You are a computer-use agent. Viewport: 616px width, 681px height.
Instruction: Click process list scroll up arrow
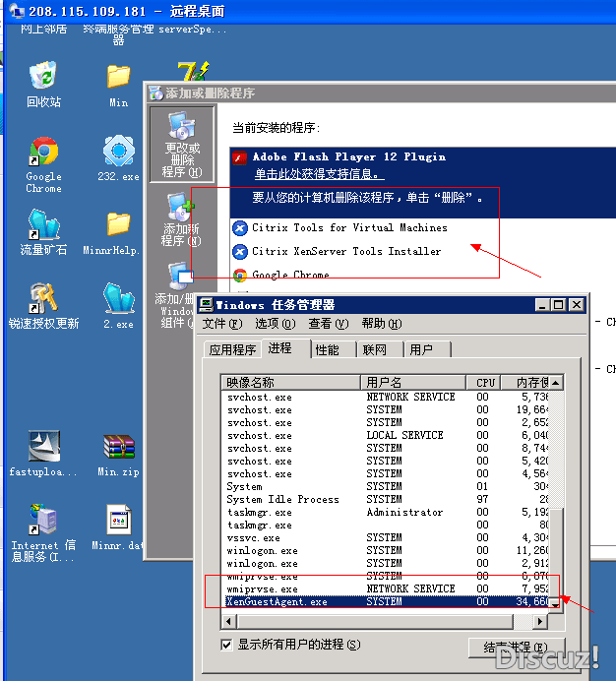(x=556, y=382)
